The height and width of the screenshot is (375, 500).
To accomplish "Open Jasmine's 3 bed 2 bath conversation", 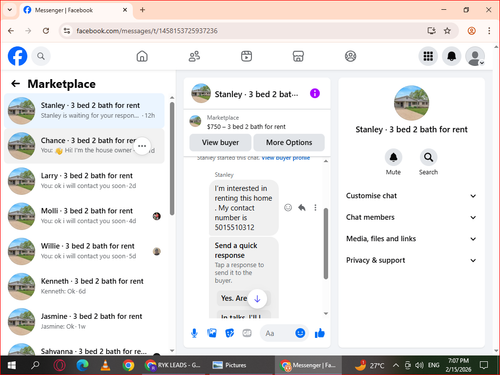I will coord(84,322).
